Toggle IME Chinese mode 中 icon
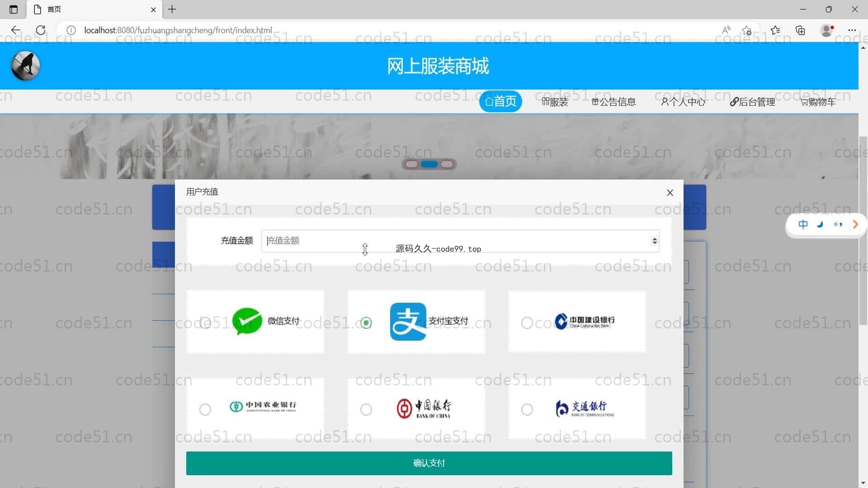Image resolution: width=868 pixels, height=488 pixels. (x=803, y=225)
